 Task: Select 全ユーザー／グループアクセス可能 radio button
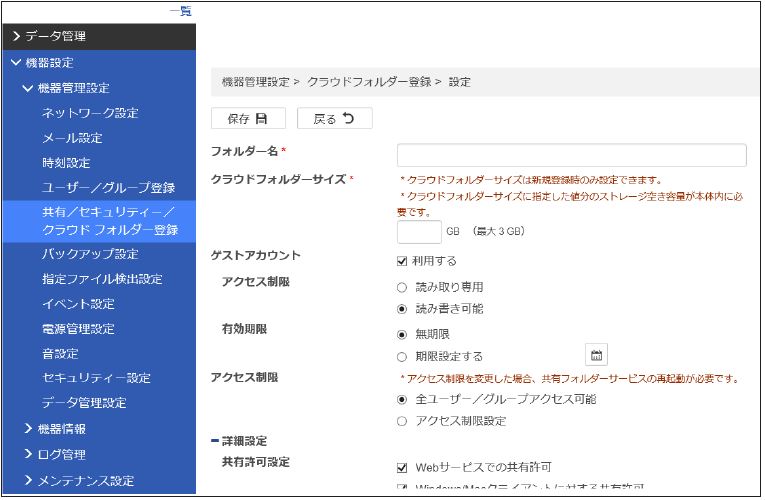tap(402, 400)
